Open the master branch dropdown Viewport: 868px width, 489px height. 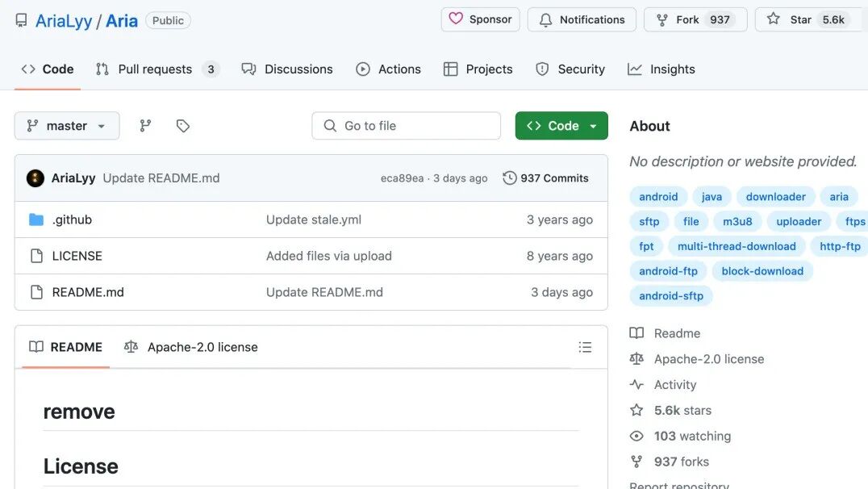click(x=67, y=126)
